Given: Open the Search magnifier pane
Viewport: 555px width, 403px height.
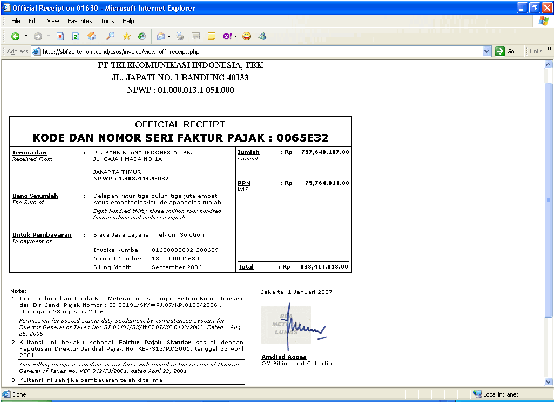Looking at the screenshot, I should pyautogui.click(x=110, y=36).
